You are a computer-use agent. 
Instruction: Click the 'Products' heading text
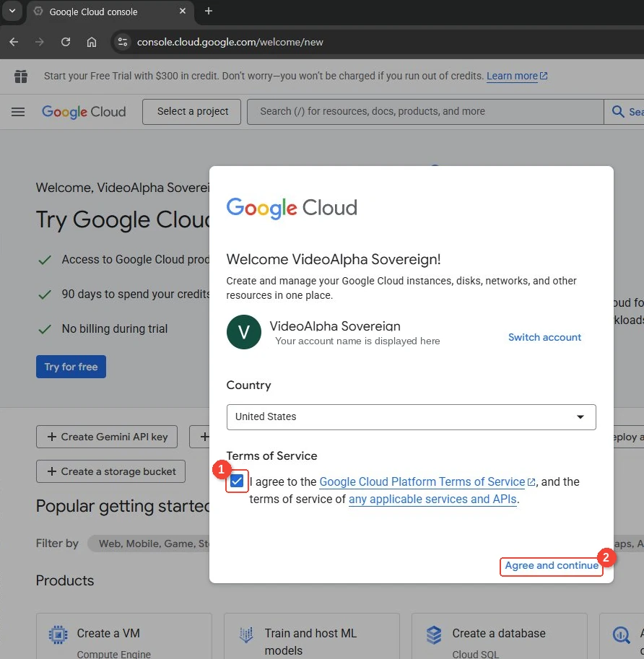[x=65, y=580]
